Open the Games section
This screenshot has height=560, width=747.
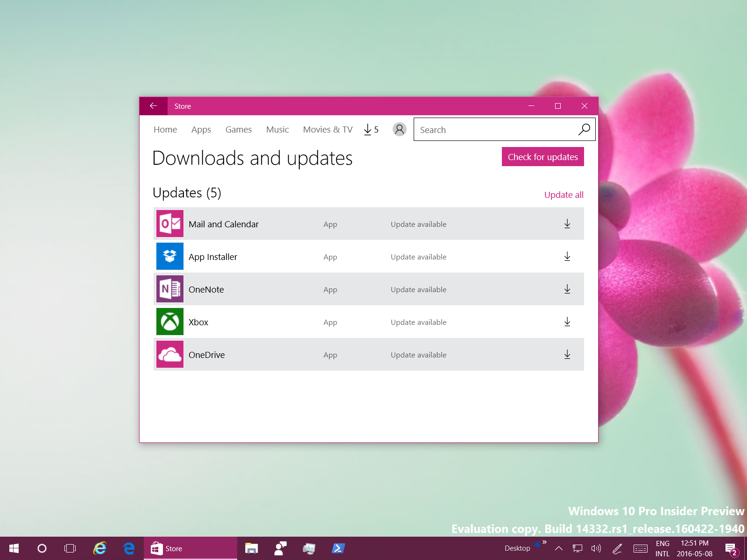pos(238,130)
